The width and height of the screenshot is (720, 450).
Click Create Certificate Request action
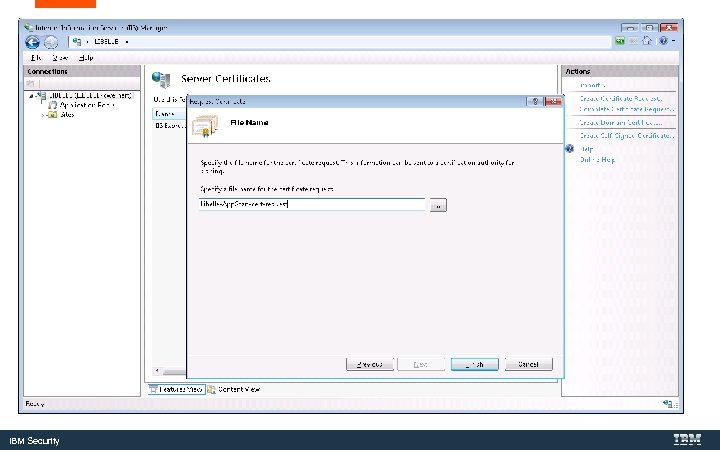(620, 99)
